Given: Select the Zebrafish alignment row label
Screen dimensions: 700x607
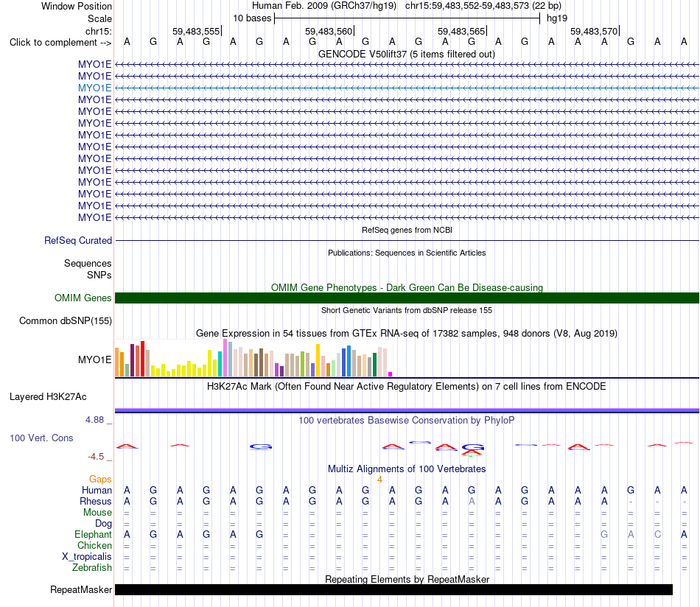Looking at the screenshot, I should point(92,567).
